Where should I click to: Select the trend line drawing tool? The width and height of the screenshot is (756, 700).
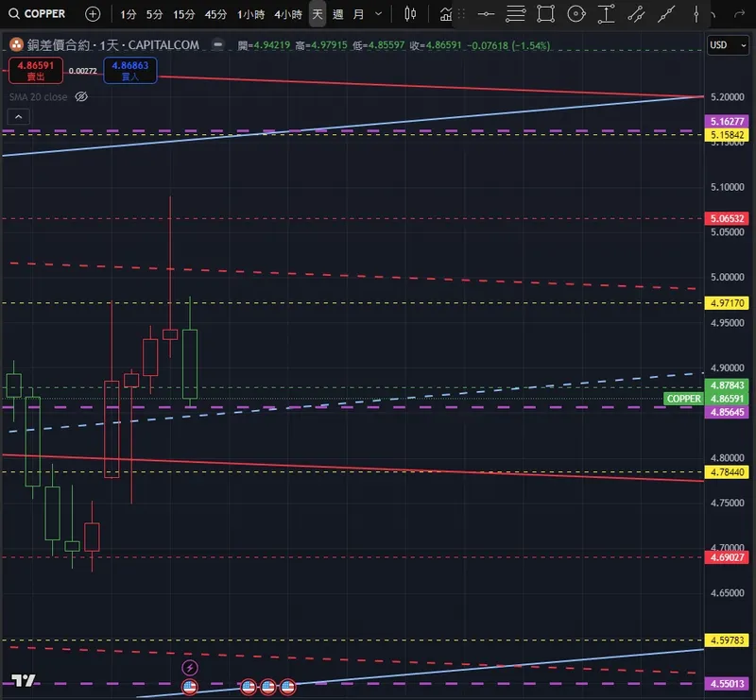(666, 14)
